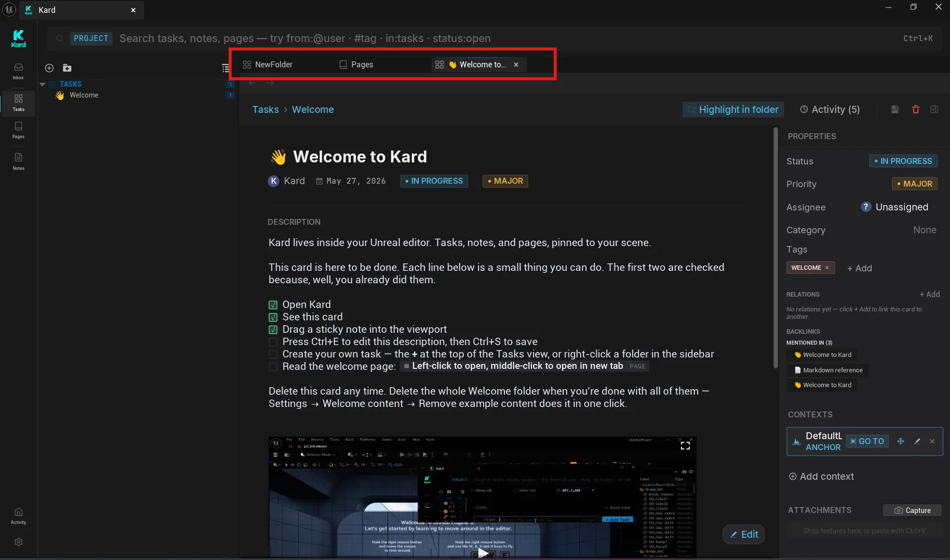Open the Notes section in the sidebar
This screenshot has width=950, height=560.
coord(18,162)
